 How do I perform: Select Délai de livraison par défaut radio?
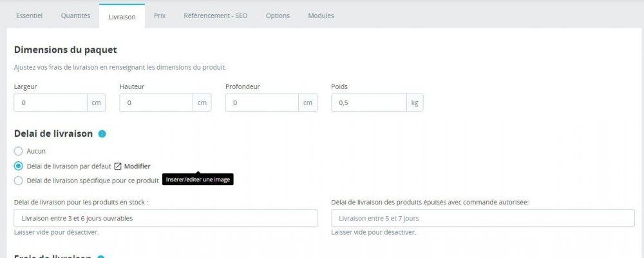[18, 166]
